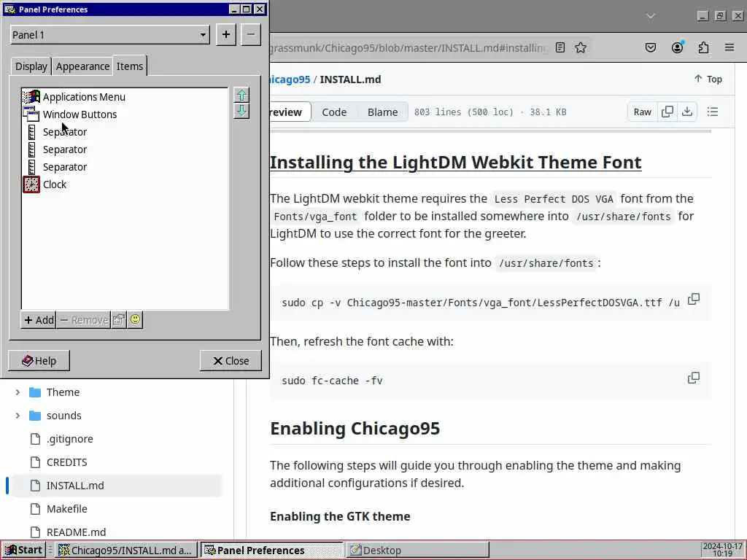The height and width of the screenshot is (560, 747).
Task: Bookmark this page with star icon
Action: [580, 47]
